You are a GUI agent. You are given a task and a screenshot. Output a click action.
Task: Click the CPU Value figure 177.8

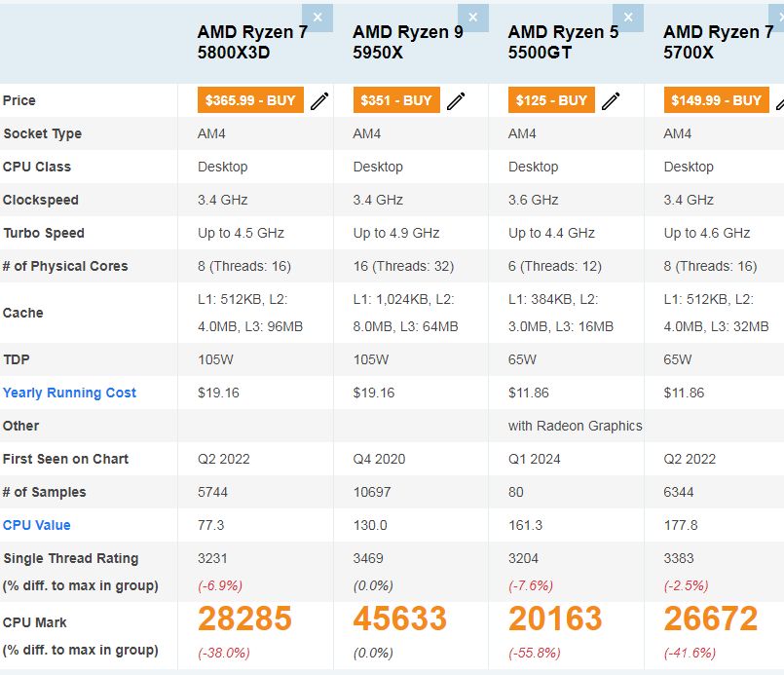[x=681, y=525]
